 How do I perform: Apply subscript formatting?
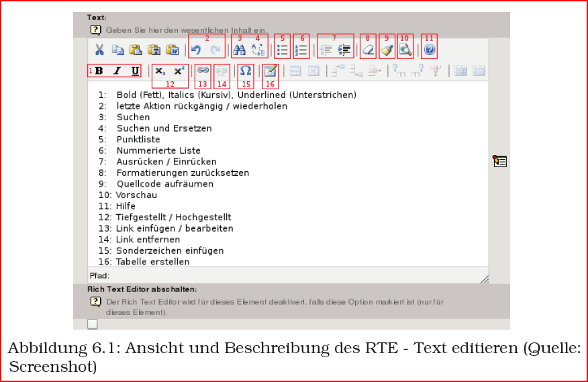(160, 71)
